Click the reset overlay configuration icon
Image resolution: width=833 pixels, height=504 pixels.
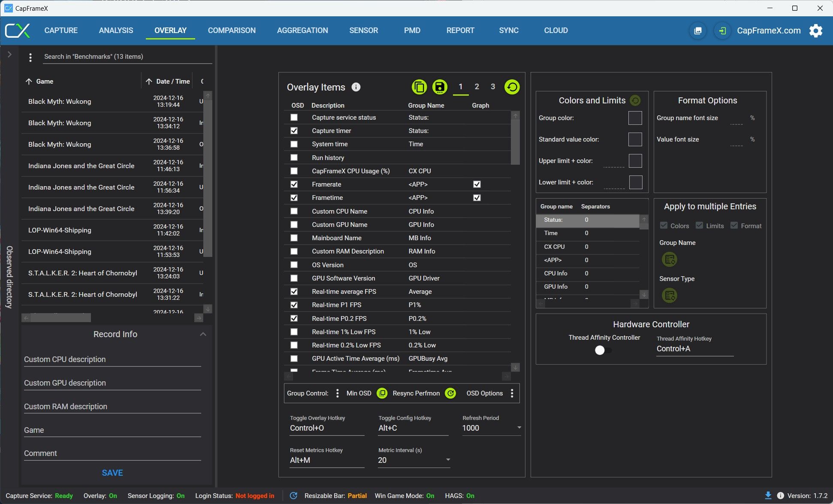coord(512,87)
